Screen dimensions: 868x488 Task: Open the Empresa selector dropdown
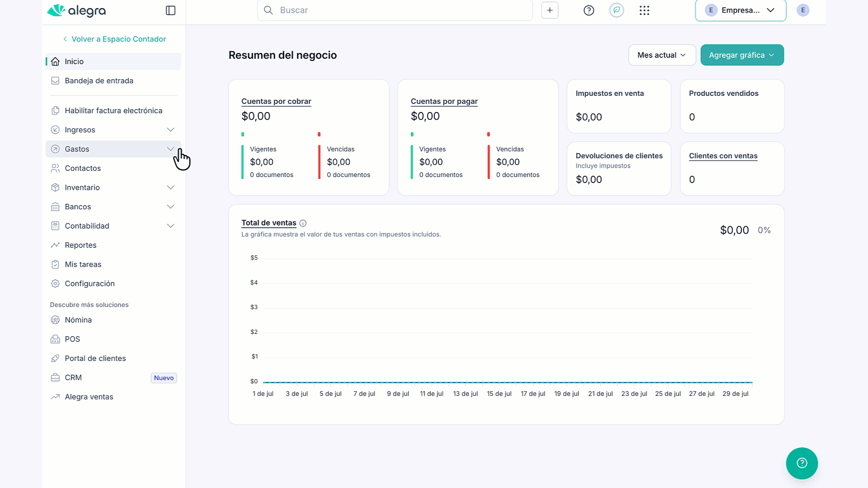pyautogui.click(x=741, y=10)
